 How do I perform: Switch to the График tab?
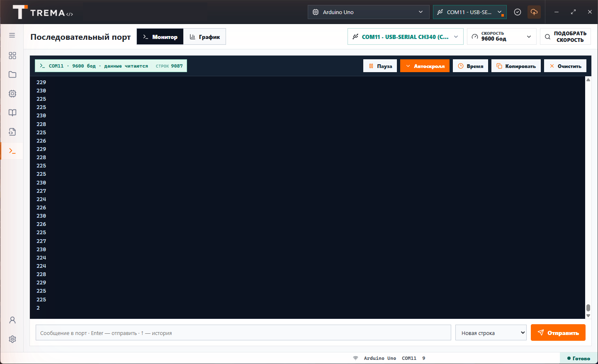[205, 36]
